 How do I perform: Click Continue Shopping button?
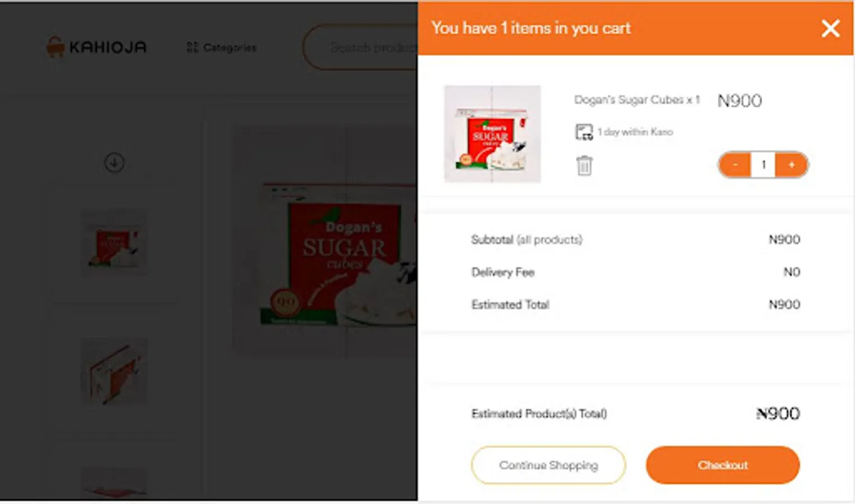point(548,465)
